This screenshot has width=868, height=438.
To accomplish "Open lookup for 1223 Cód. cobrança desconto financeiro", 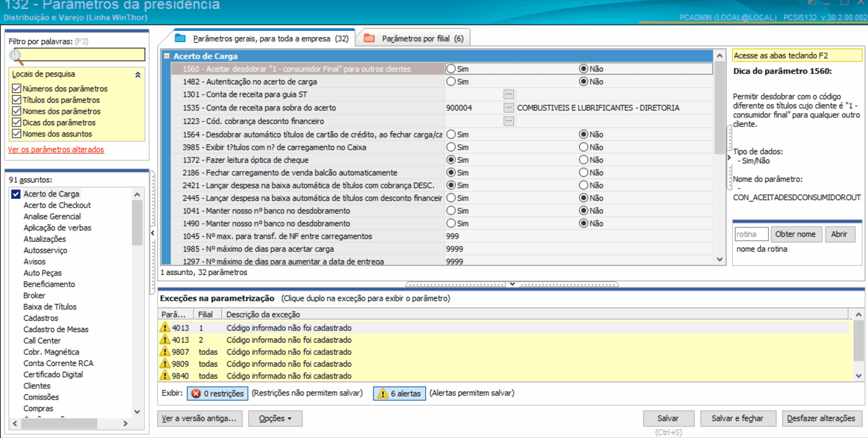I will coord(508,121).
